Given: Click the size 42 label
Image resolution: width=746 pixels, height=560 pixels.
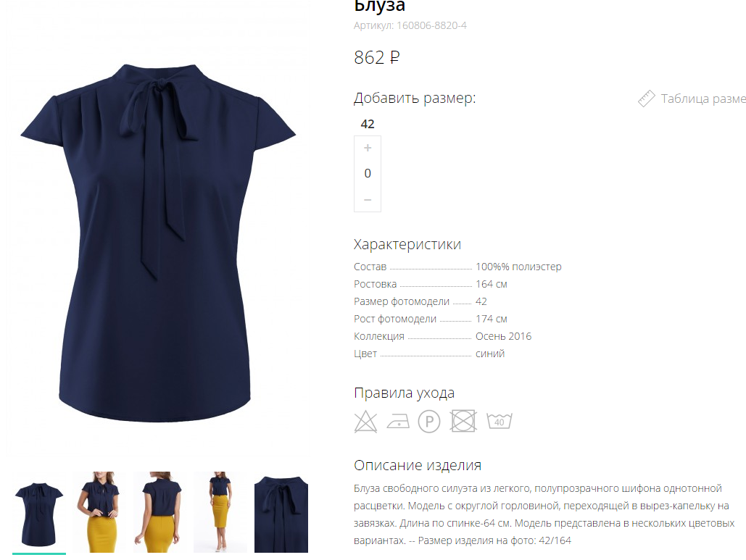Looking at the screenshot, I should 368,124.
